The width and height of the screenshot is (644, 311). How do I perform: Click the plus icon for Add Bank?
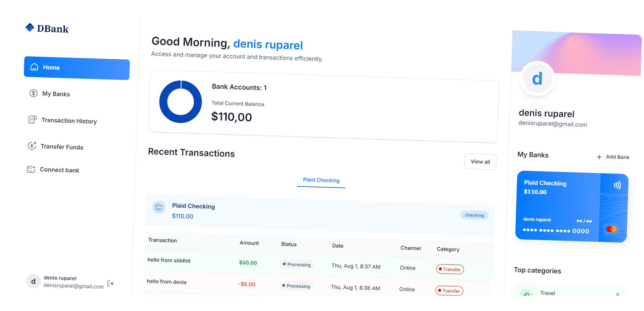pos(599,157)
